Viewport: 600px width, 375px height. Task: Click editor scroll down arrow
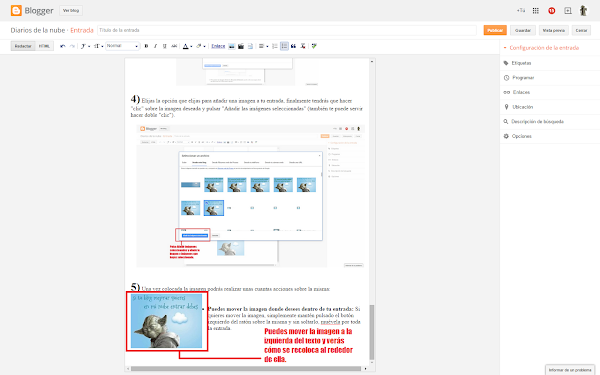point(372,363)
